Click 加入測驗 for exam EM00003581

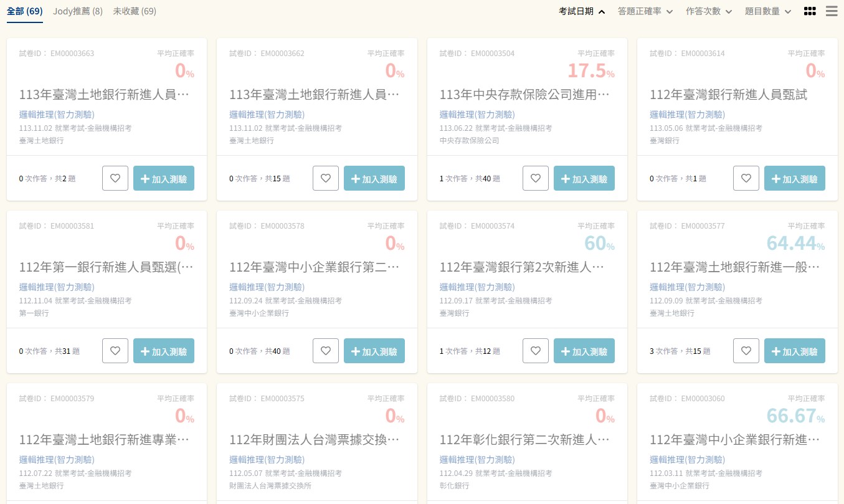pos(164,351)
